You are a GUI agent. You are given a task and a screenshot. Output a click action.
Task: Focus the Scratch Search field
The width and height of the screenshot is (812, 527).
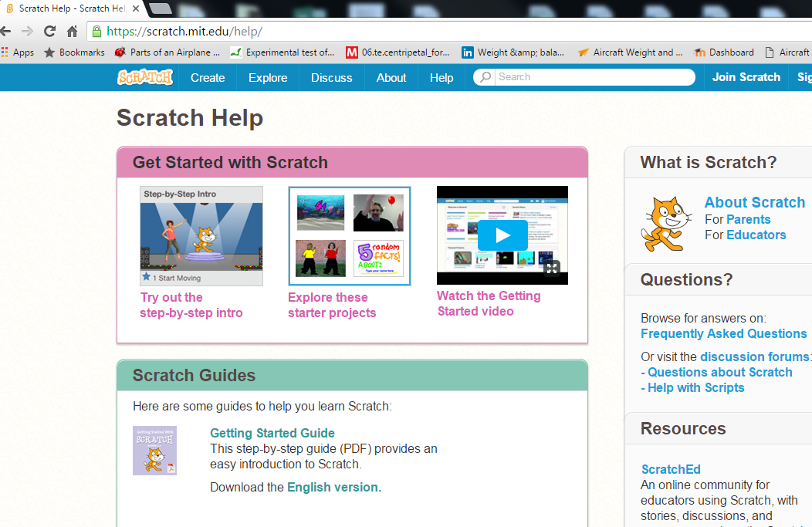coord(584,77)
